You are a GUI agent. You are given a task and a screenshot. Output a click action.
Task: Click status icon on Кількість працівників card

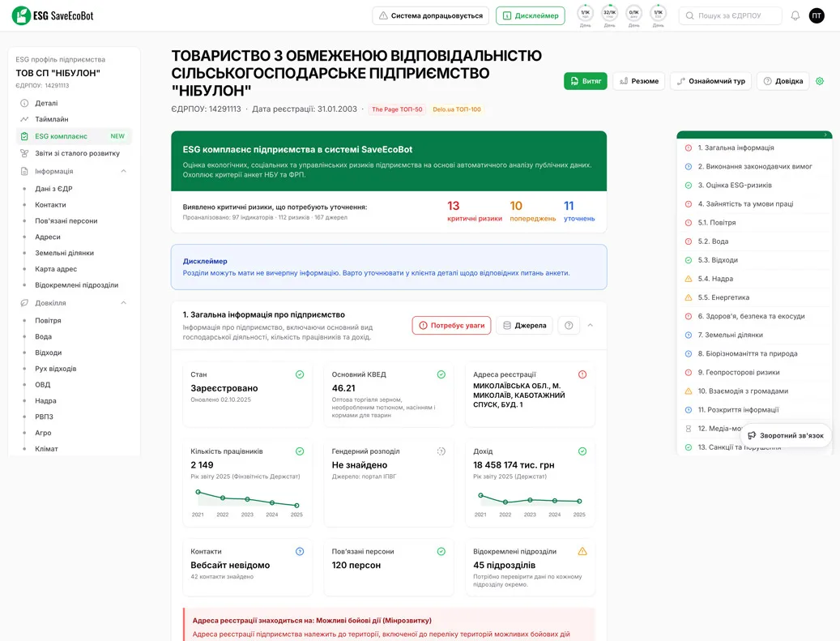[x=300, y=451]
